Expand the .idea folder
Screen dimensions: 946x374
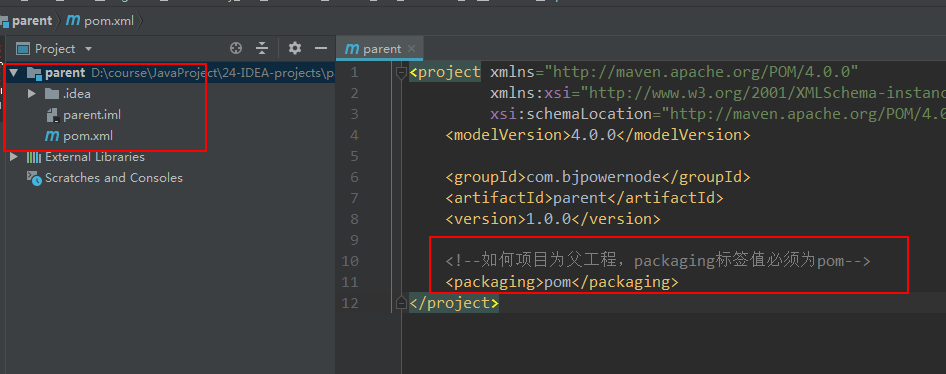coord(32,94)
